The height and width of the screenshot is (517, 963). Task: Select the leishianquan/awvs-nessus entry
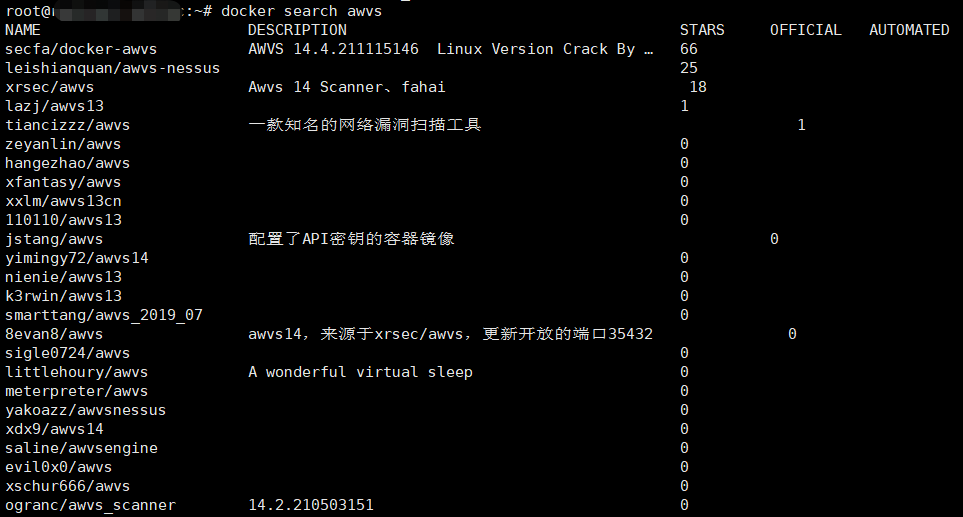112,68
